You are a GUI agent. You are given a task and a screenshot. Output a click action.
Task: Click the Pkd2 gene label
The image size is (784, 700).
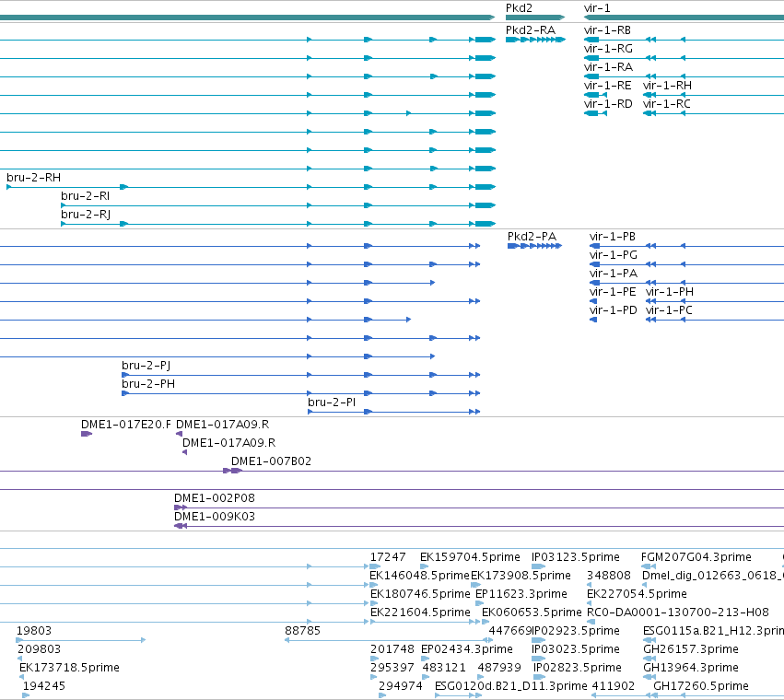click(x=519, y=8)
